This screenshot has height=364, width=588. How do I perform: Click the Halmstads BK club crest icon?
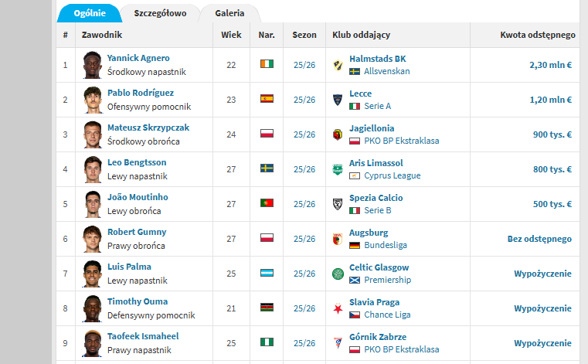338,65
